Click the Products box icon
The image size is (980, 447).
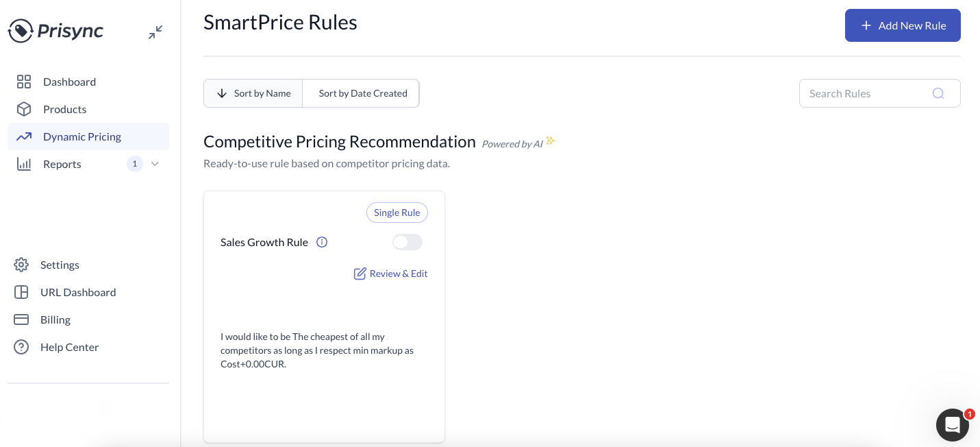pos(24,109)
